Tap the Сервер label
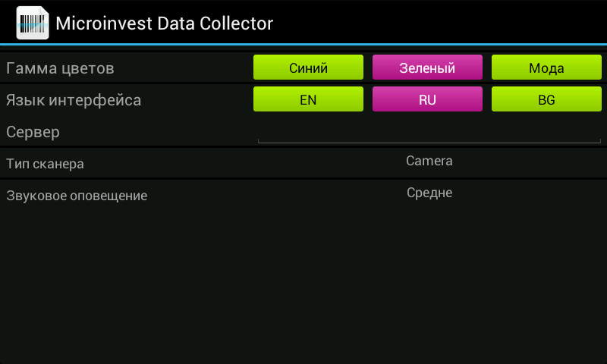This screenshot has height=364, width=607. pyautogui.click(x=33, y=132)
